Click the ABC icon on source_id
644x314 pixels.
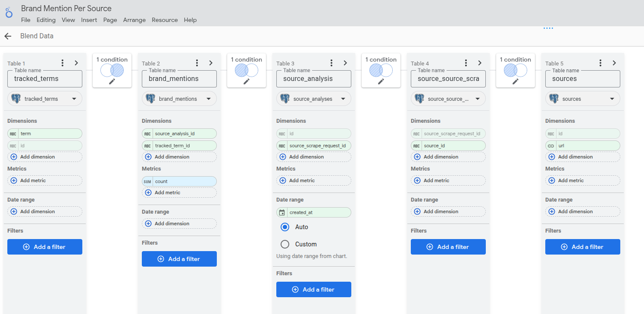pos(416,146)
